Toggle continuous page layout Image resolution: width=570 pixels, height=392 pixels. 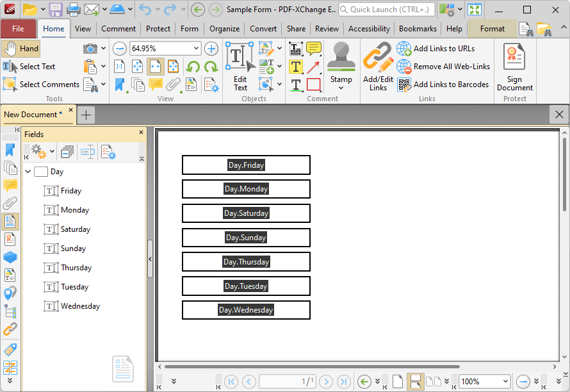point(416,382)
